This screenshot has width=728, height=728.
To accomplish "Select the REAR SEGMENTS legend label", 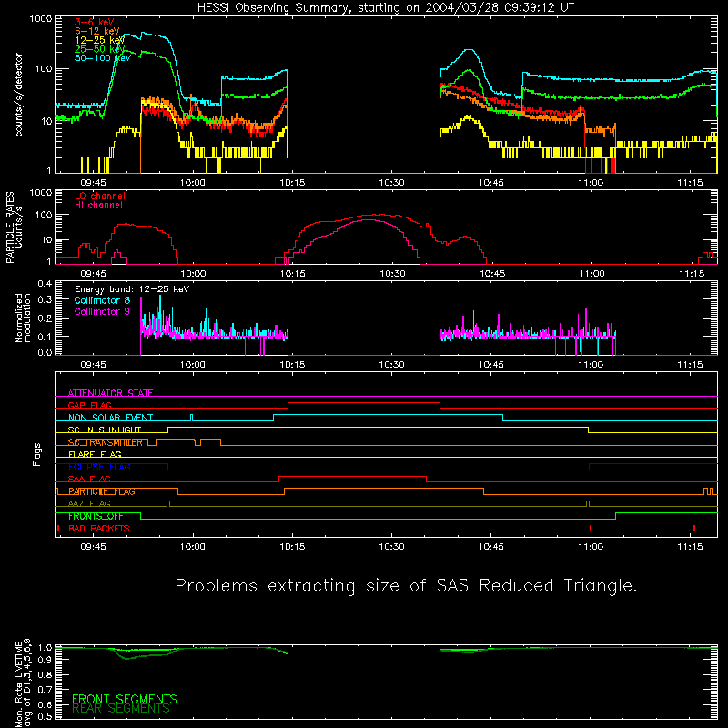I will [121, 708].
